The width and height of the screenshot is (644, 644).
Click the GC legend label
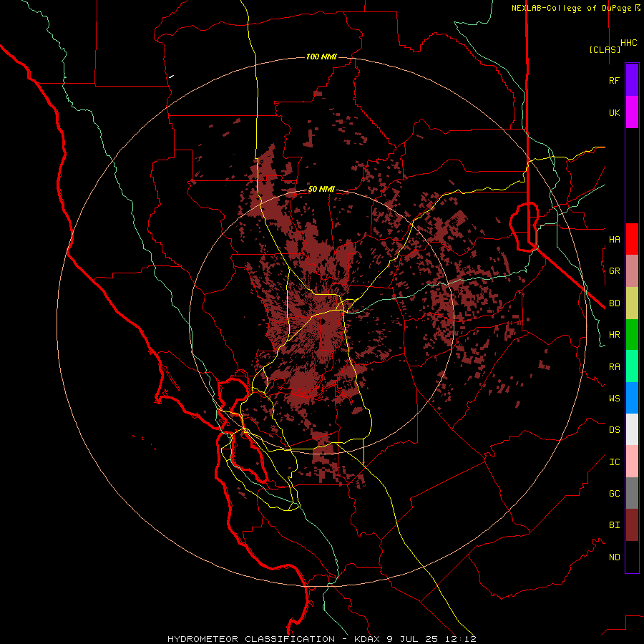[x=615, y=494]
